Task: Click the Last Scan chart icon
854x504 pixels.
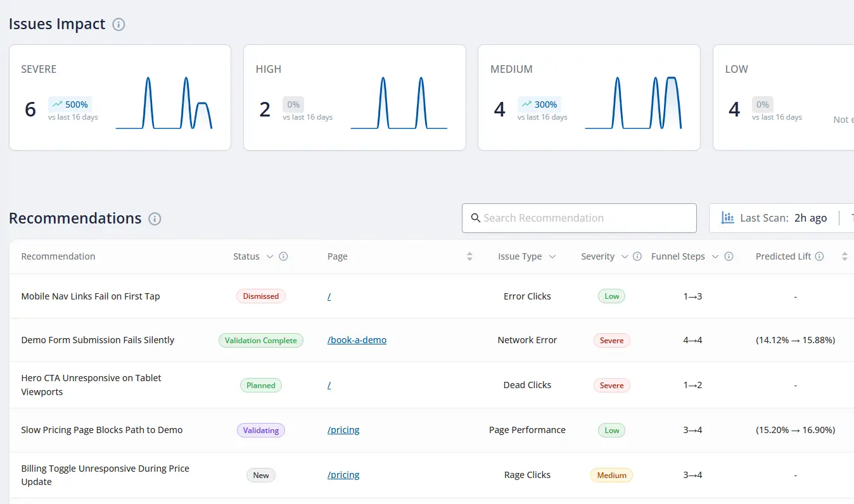Action: [x=728, y=218]
